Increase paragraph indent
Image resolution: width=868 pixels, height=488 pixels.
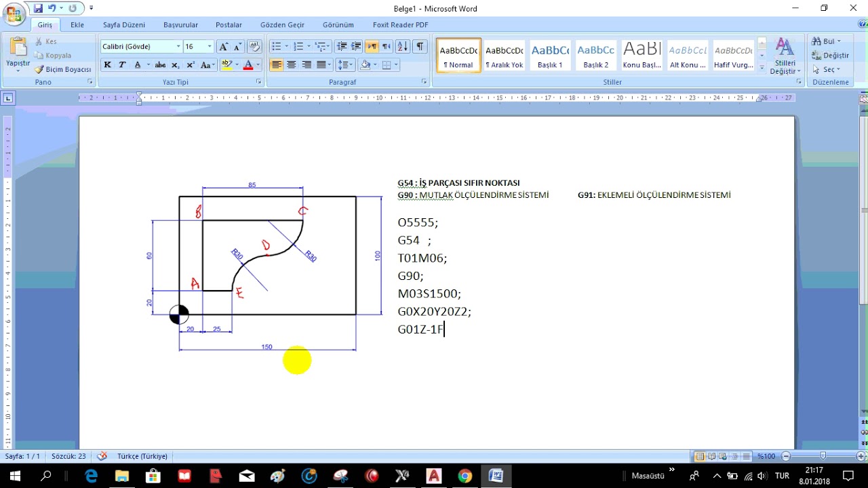click(356, 47)
